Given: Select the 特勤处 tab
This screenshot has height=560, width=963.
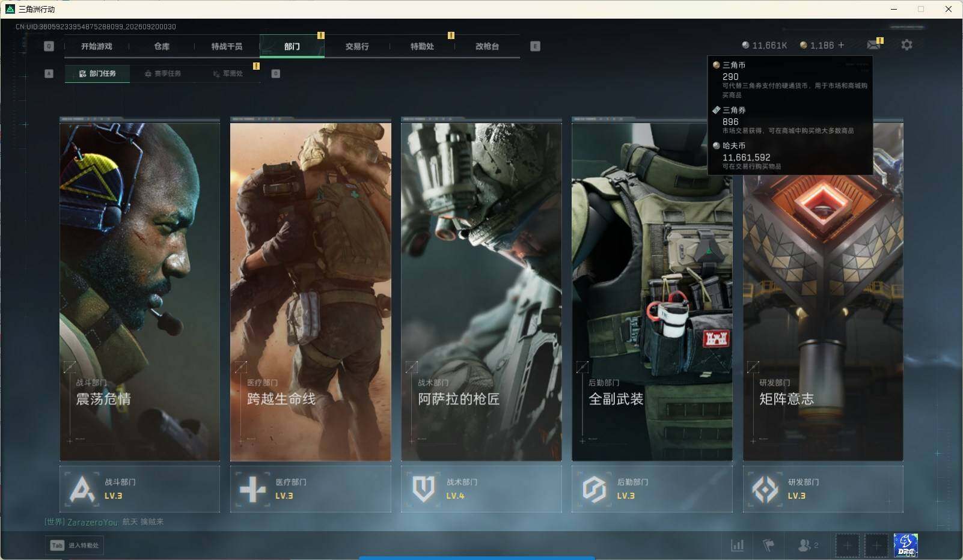Looking at the screenshot, I should (x=422, y=46).
